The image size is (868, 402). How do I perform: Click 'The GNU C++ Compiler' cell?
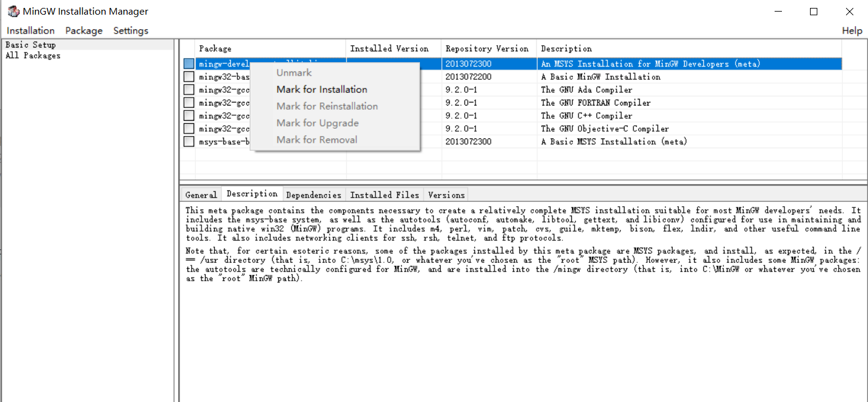coord(587,115)
